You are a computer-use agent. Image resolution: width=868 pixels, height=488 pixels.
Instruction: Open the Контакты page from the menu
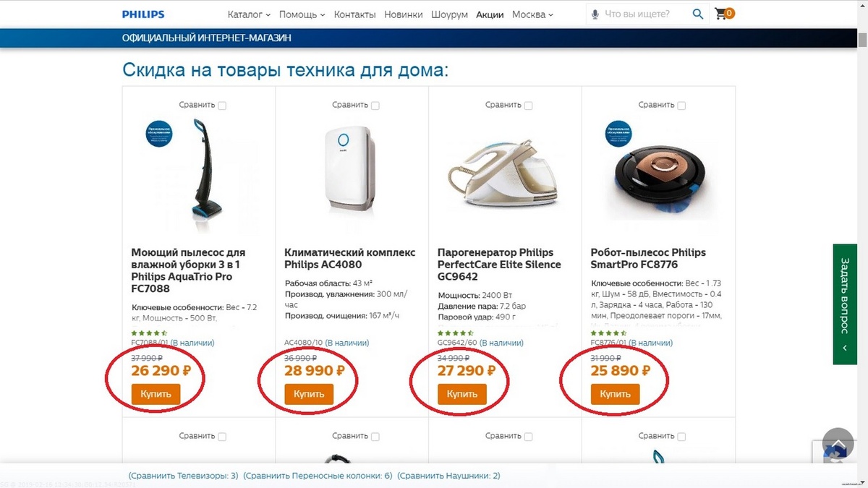(x=355, y=14)
